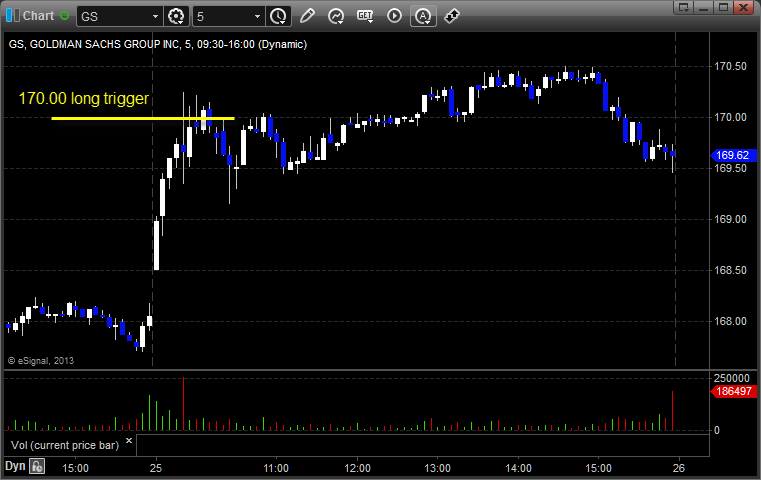Open the GET studies menu
761x480 pixels.
click(x=365, y=16)
